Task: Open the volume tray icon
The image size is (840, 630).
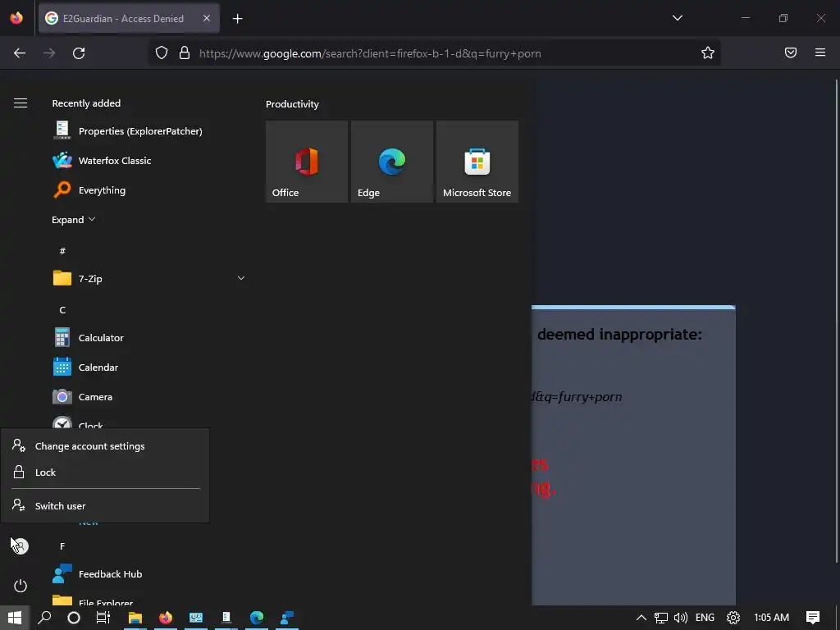Action: coord(680,618)
